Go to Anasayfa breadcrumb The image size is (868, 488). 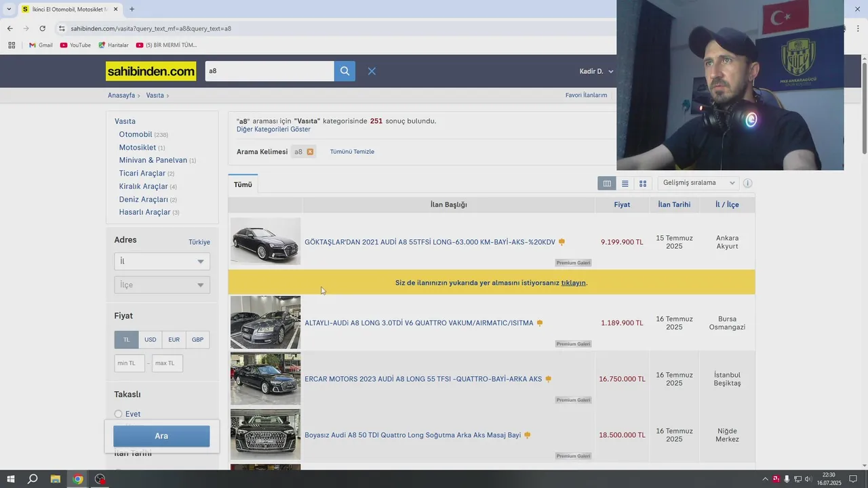click(121, 95)
